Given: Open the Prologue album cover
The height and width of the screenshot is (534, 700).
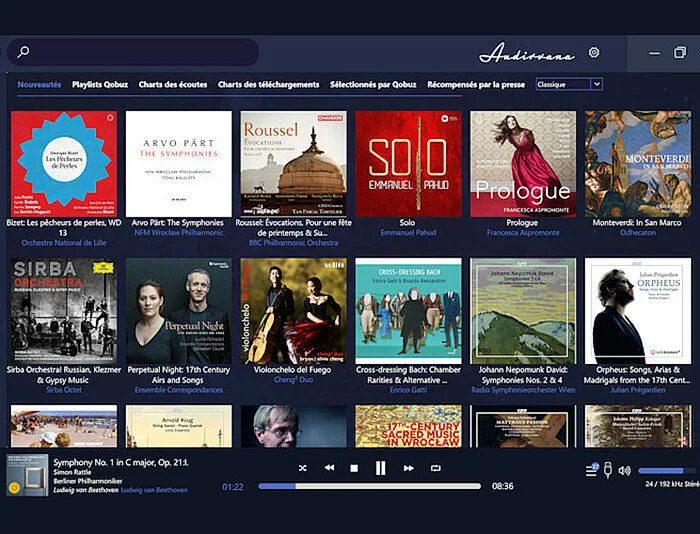Looking at the screenshot, I should pyautogui.click(x=523, y=164).
